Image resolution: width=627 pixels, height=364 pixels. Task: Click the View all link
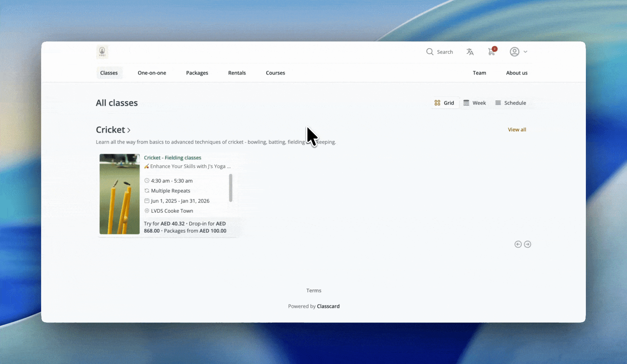click(517, 129)
